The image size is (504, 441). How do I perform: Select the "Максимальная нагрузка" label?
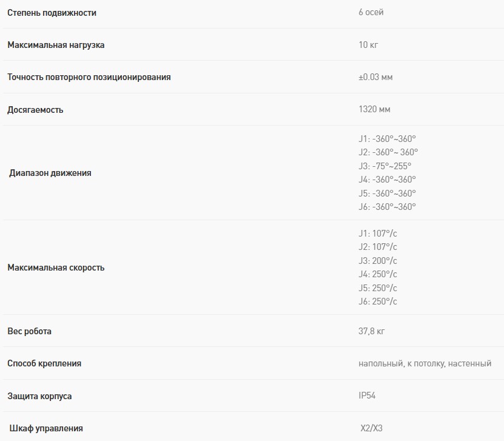[56, 45]
